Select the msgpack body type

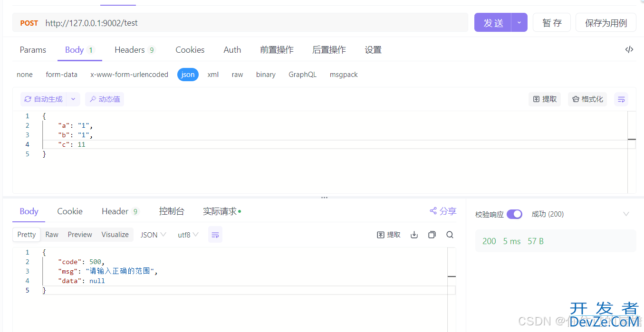[x=344, y=75]
